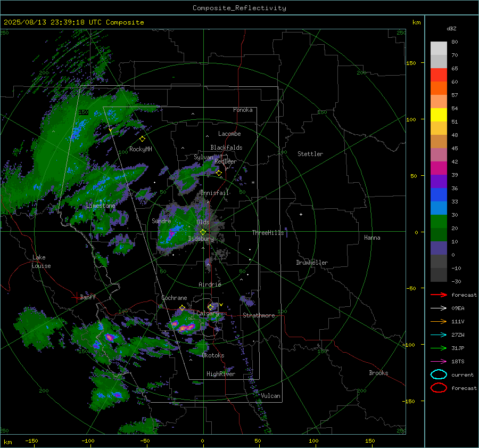Click the Composite_Reflectivity title

[240, 8]
